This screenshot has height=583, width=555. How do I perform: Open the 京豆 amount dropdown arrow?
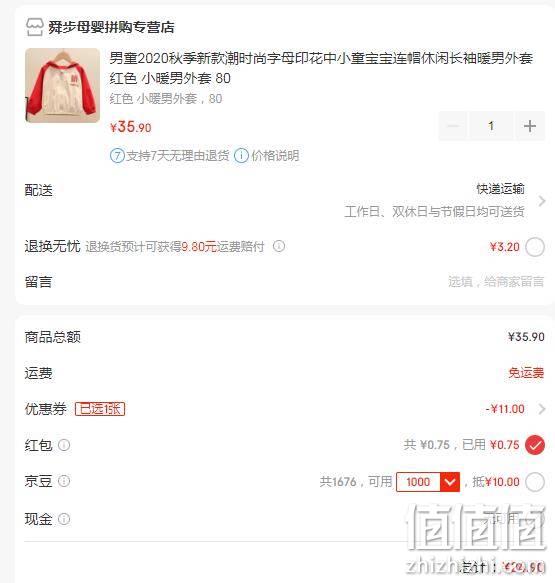450,482
